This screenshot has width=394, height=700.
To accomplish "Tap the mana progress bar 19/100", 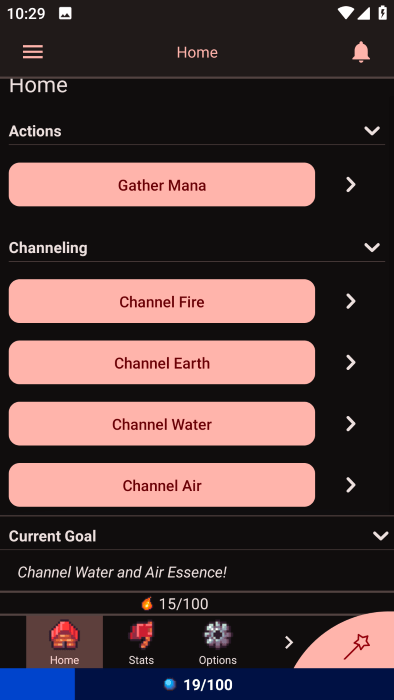I will 197,684.
